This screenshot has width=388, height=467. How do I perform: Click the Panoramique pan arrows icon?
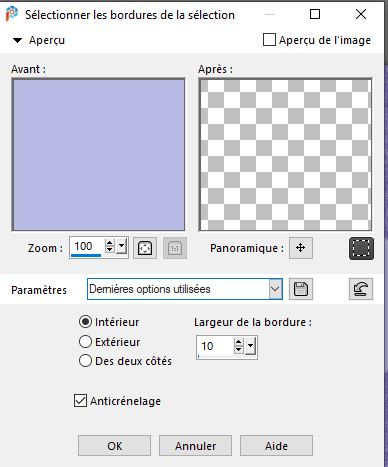(301, 248)
